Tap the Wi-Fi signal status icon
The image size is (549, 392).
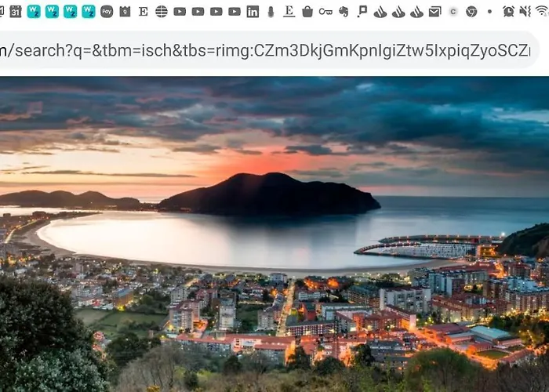pos(541,12)
